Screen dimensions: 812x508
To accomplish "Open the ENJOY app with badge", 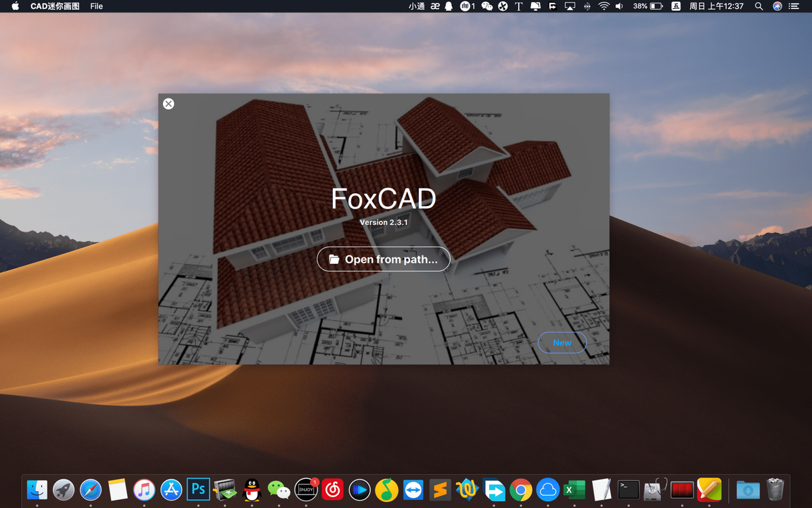I will [306, 489].
